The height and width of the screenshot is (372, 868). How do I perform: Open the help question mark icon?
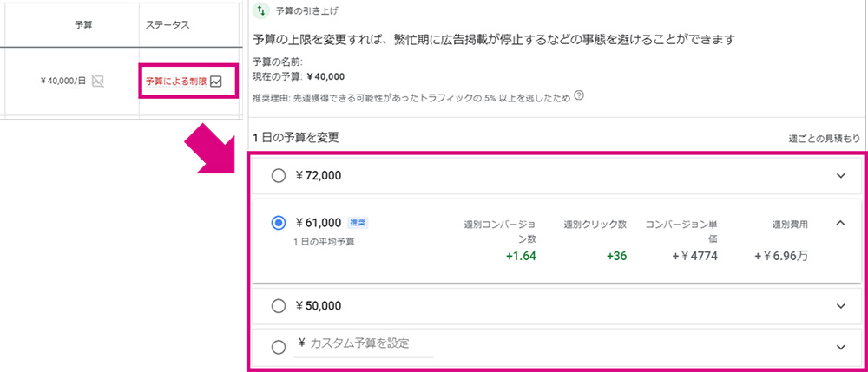coord(580,96)
